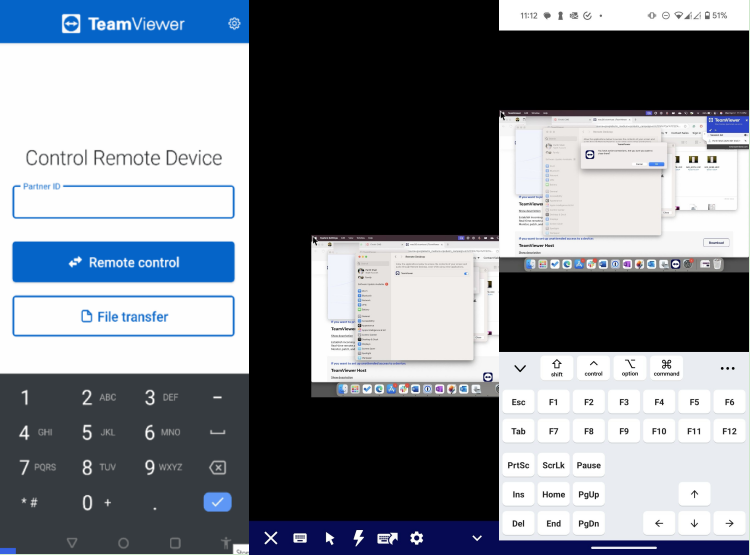Open session settings gear in the toolbar
Screen dimensions: 750x555
click(417, 538)
